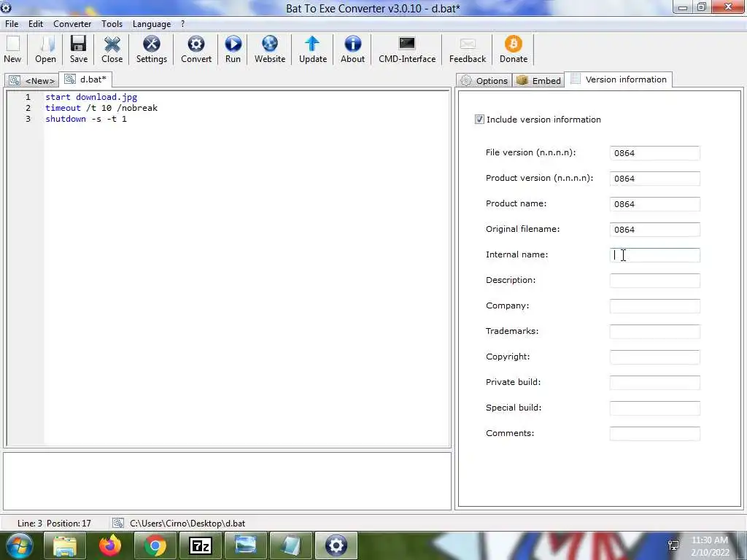Launch Chrome from the taskbar
Viewport: 747px width, 560px height.
click(x=155, y=545)
